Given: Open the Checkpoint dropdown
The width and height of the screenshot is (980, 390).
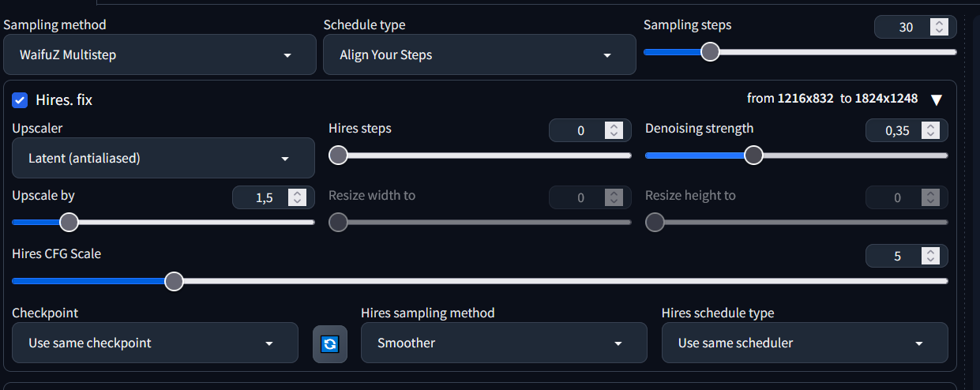Looking at the screenshot, I should click(156, 343).
